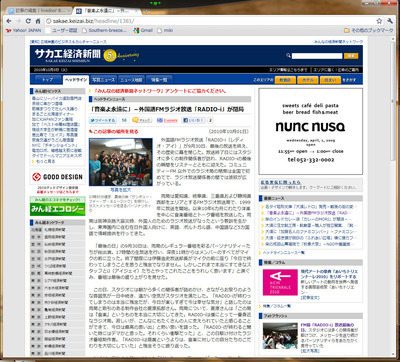This screenshot has height=362, width=400.
Task: Open the ヘッドライン navigation tab
Action: (76, 80)
